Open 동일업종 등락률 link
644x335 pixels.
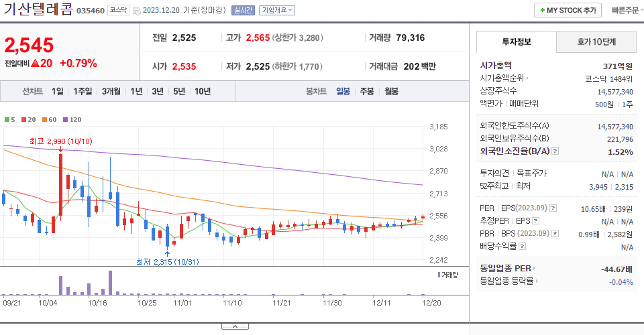509,281
